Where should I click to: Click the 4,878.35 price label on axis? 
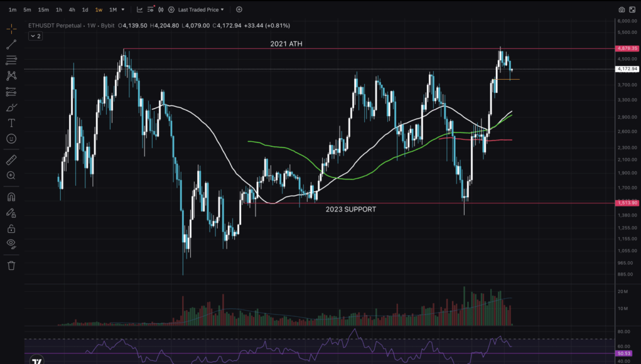627,48
